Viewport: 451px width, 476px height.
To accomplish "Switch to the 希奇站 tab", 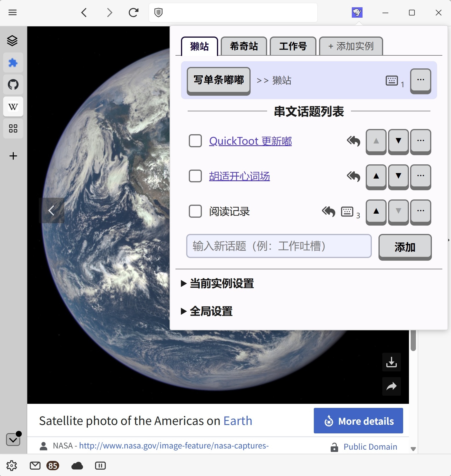I will 244,46.
